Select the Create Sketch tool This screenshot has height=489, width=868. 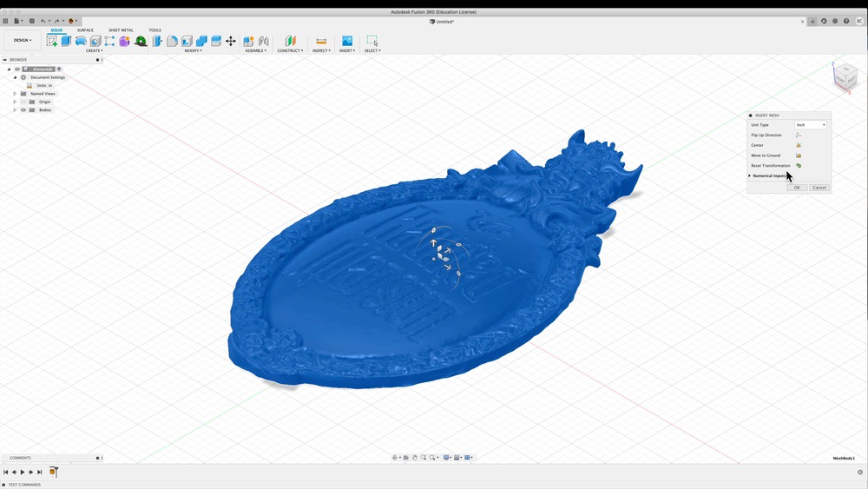click(x=52, y=41)
